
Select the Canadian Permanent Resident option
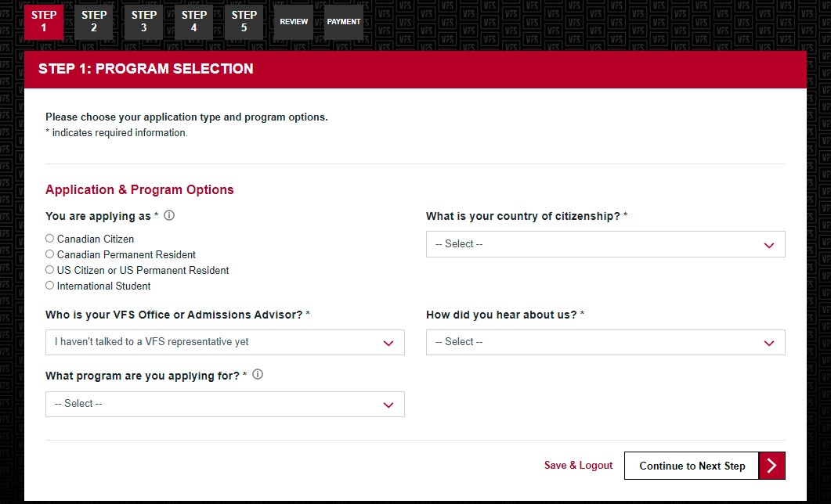(50, 254)
